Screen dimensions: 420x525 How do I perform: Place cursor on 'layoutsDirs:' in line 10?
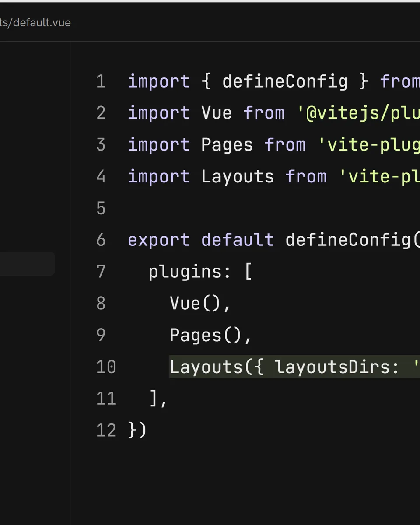[x=337, y=367]
